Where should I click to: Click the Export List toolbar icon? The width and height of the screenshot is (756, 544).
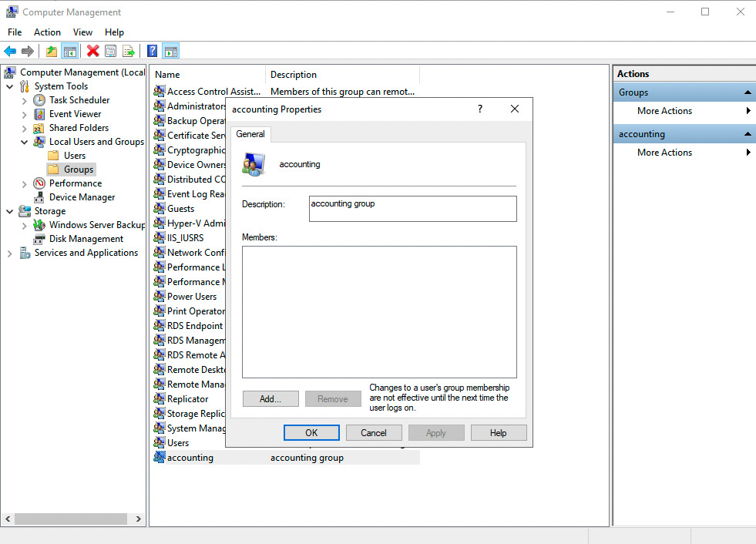coord(129,52)
